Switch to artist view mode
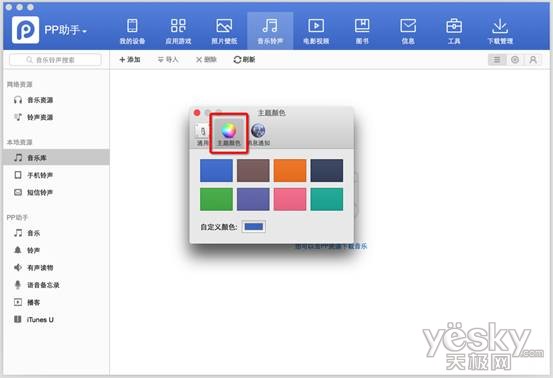Image resolution: width=553 pixels, height=378 pixels. [x=533, y=60]
